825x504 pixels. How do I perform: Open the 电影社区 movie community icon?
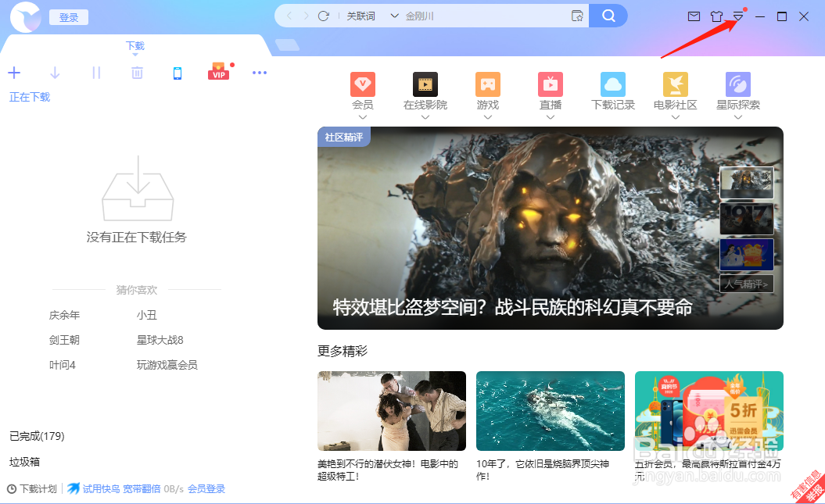(x=676, y=84)
